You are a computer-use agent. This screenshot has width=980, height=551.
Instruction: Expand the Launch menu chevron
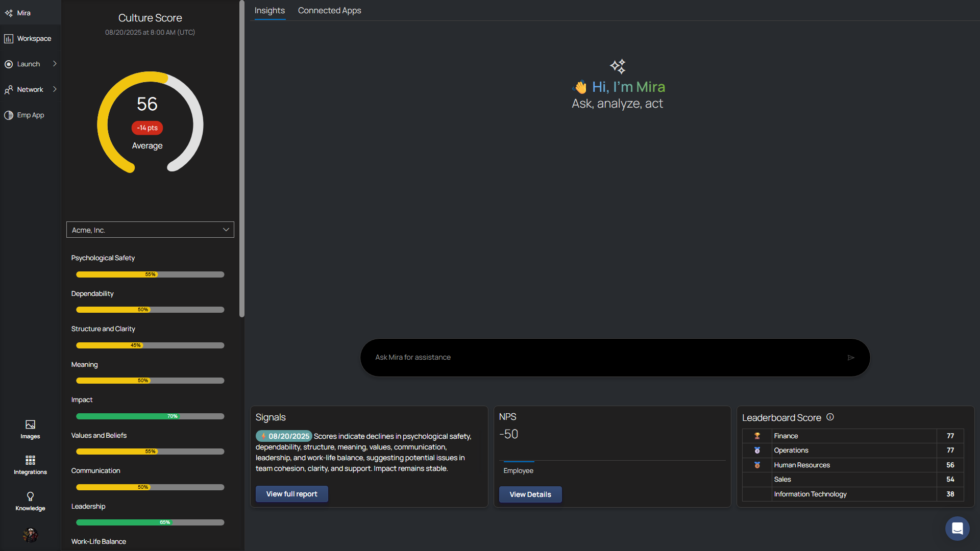click(x=55, y=64)
